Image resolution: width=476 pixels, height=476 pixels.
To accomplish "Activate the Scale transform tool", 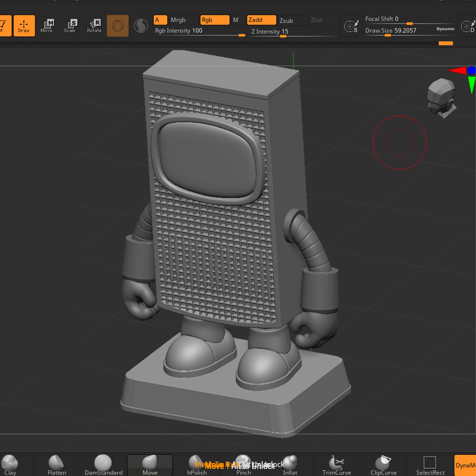I will 70,26.
